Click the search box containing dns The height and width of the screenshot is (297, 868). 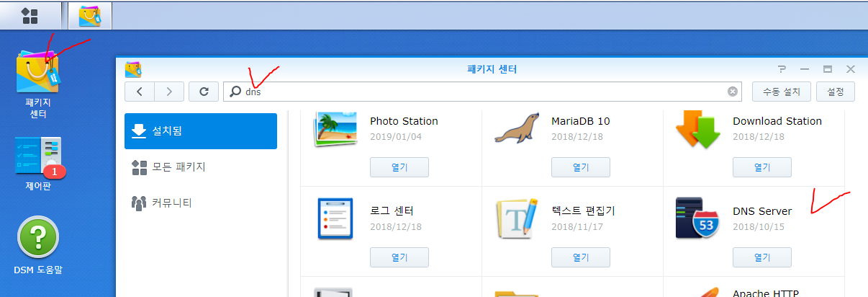(x=482, y=92)
